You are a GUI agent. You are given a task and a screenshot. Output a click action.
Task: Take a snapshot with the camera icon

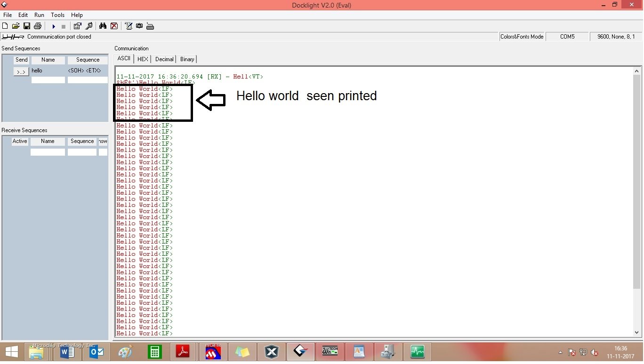pos(139,26)
